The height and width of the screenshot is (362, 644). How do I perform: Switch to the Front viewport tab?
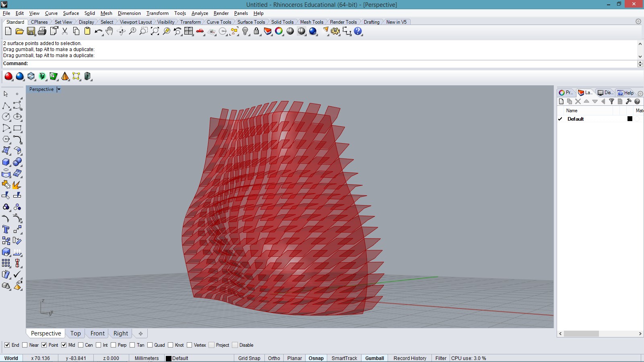[97, 333]
